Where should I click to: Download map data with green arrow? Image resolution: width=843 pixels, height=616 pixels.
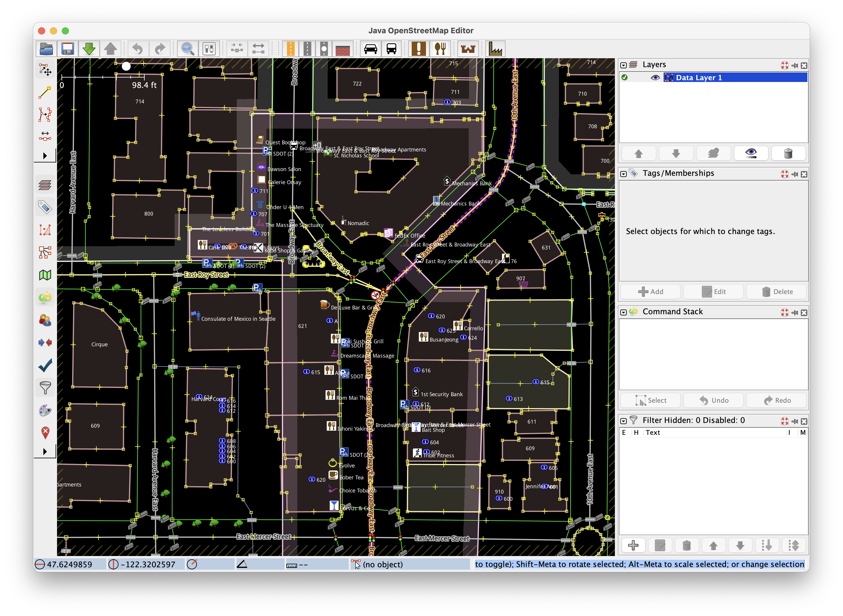pos(89,49)
